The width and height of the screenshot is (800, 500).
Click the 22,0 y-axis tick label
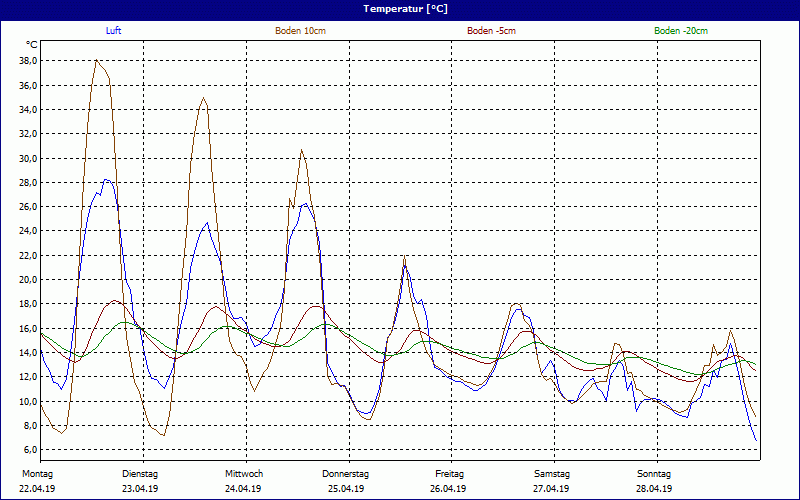[x=28, y=256]
